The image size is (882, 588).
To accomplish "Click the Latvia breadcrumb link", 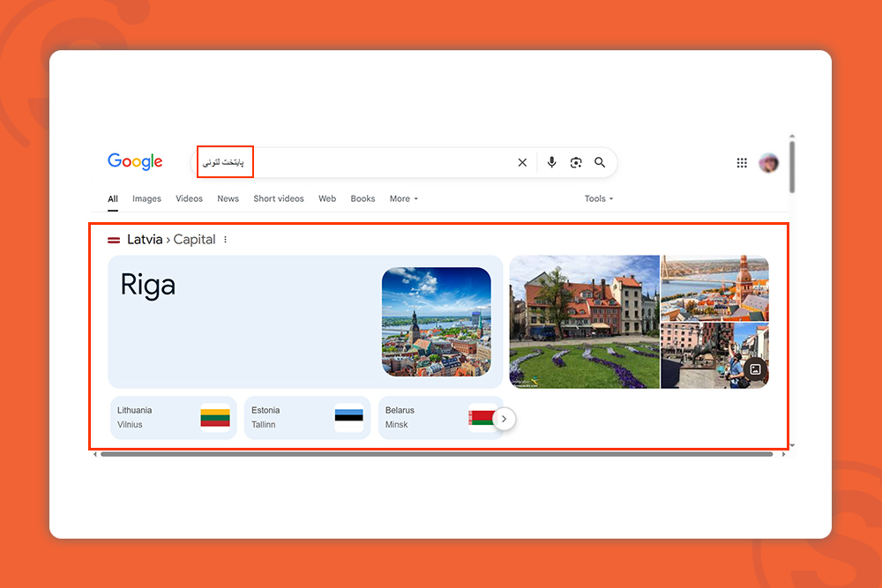I will pyautogui.click(x=145, y=240).
